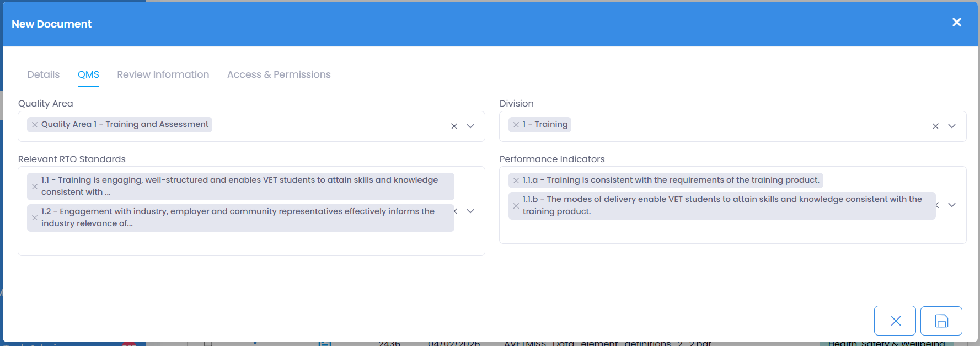Image resolution: width=980 pixels, height=346 pixels.
Task: Remove standard 1.1 tag from RTO Standards
Action: (x=35, y=187)
